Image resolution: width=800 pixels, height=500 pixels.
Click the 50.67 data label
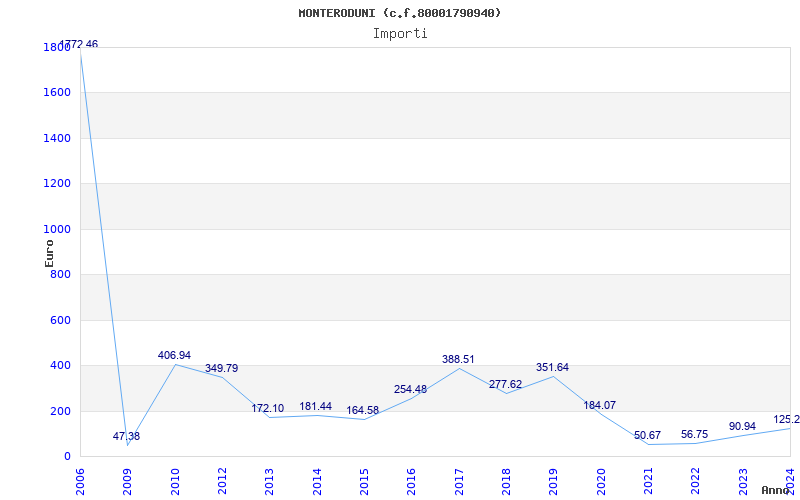[x=647, y=435]
